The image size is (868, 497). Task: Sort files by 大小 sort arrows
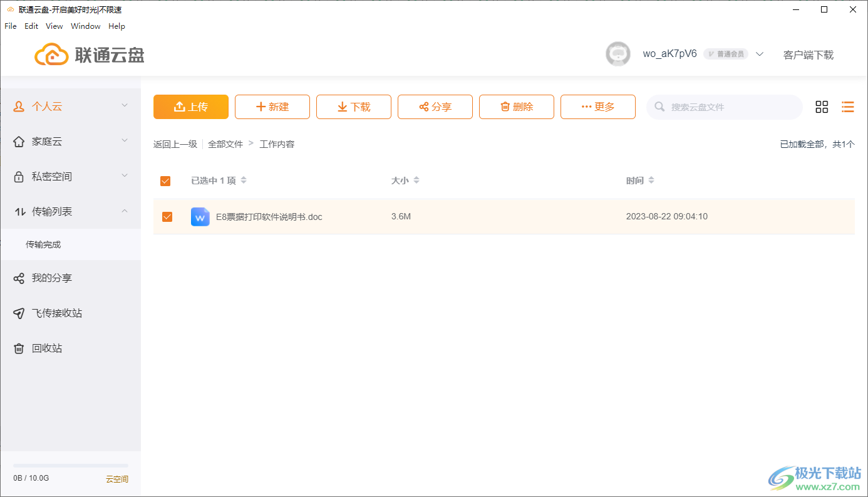pos(416,180)
